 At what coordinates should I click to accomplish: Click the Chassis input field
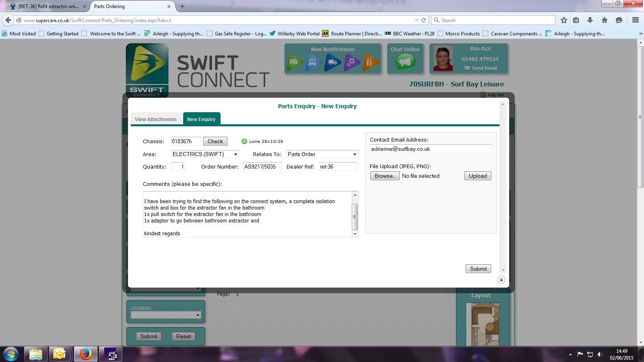[x=186, y=141]
